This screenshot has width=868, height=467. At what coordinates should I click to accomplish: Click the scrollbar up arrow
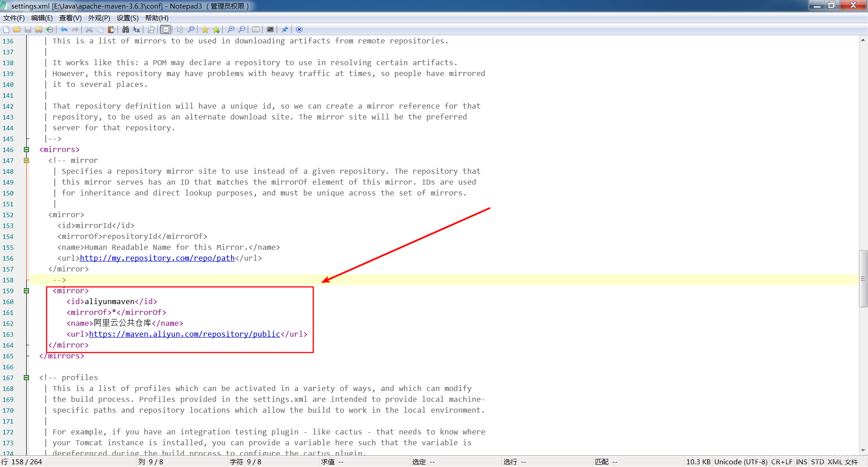pyautogui.click(x=863, y=40)
